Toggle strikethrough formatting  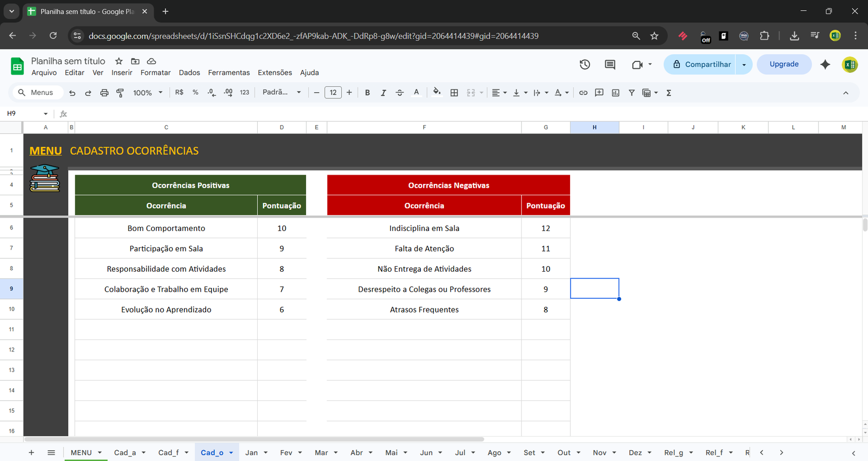pyautogui.click(x=400, y=93)
